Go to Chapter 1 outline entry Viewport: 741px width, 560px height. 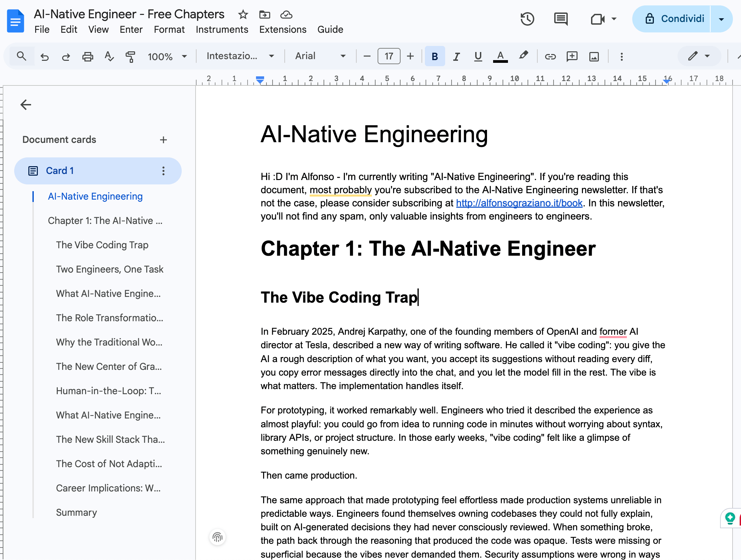[x=105, y=221]
